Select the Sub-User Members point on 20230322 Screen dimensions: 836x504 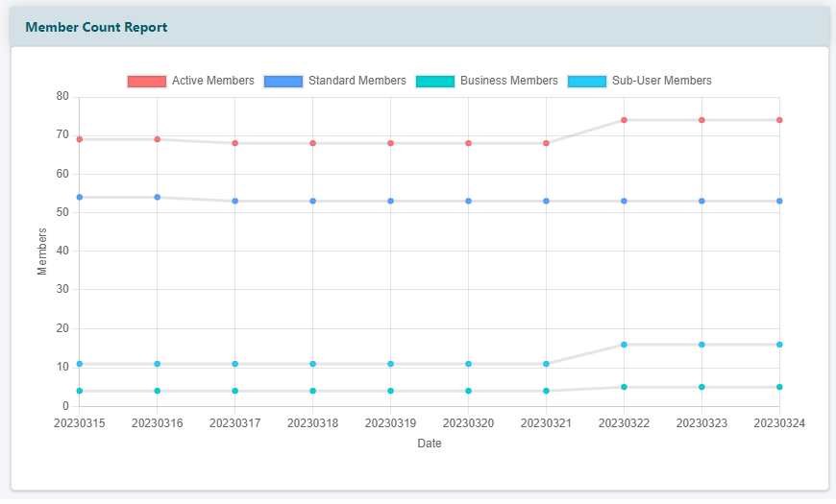(624, 345)
